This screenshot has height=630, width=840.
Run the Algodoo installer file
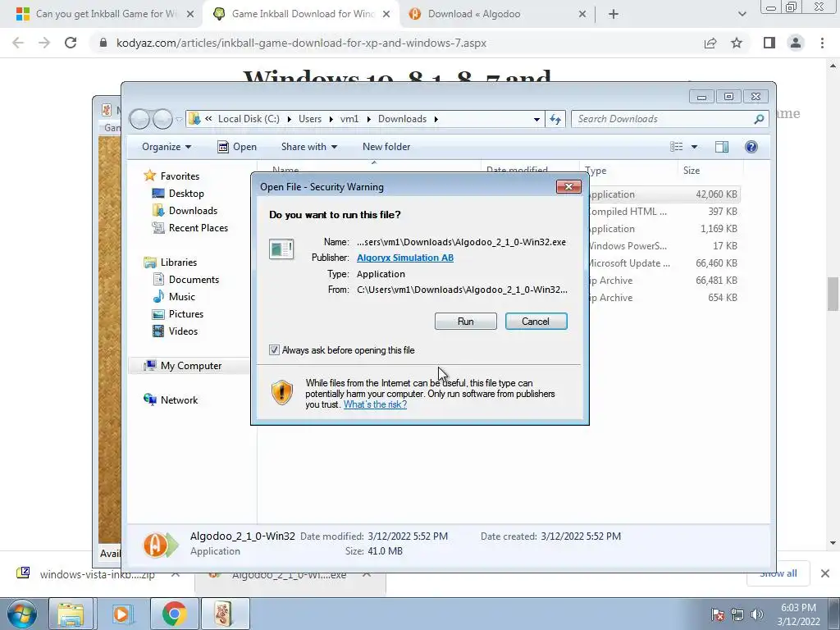click(x=466, y=322)
